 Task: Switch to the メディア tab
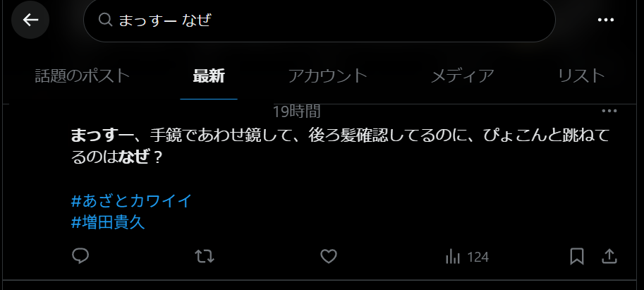(x=463, y=76)
